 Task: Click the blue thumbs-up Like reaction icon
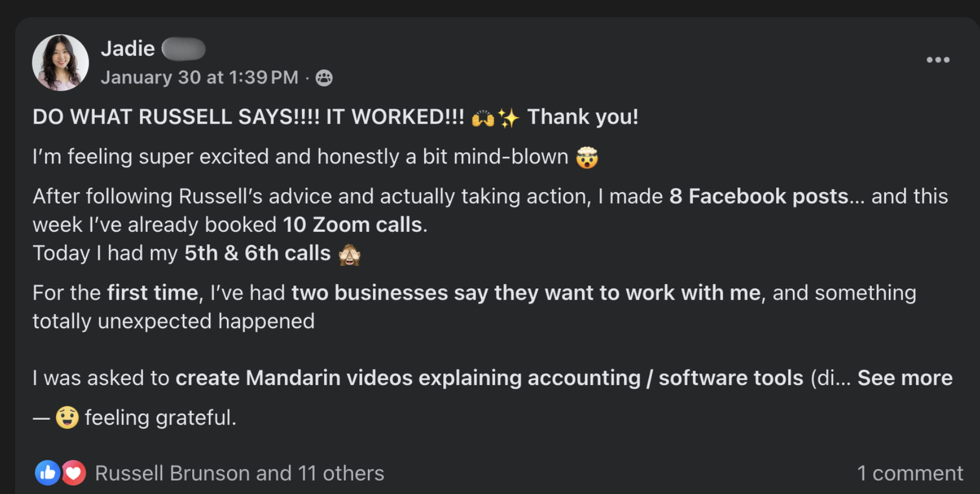point(47,473)
